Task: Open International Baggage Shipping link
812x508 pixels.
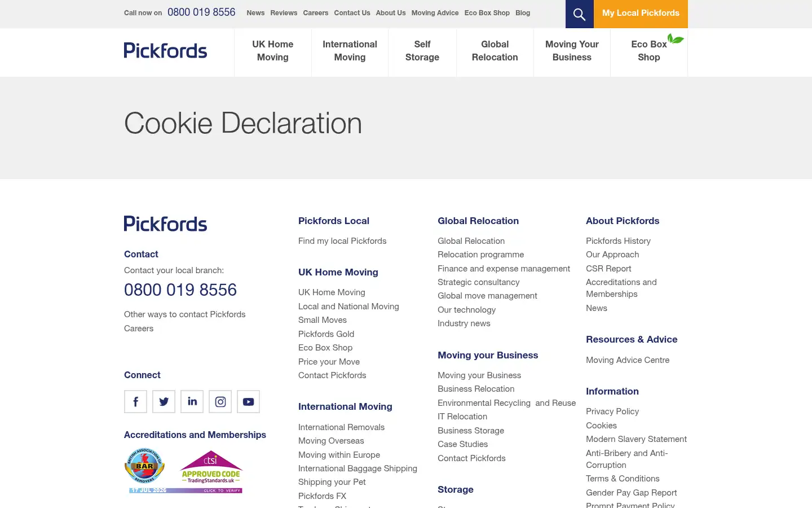Action: point(358,468)
